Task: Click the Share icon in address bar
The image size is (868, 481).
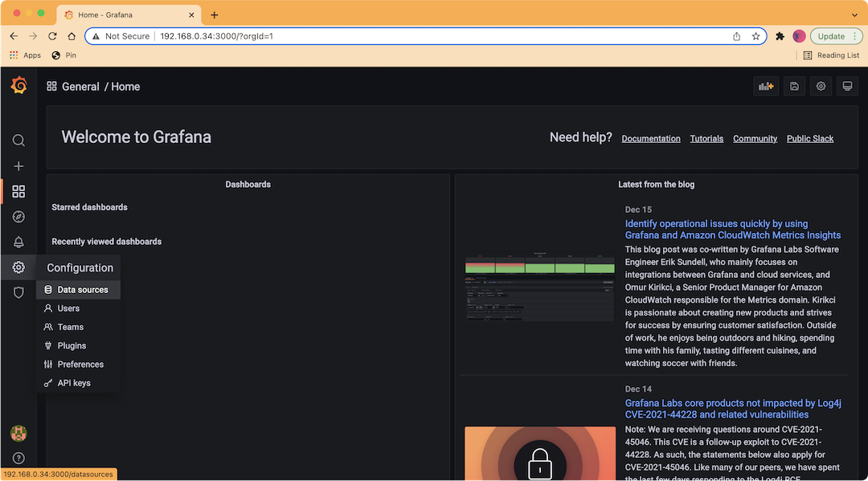Action: (737, 36)
